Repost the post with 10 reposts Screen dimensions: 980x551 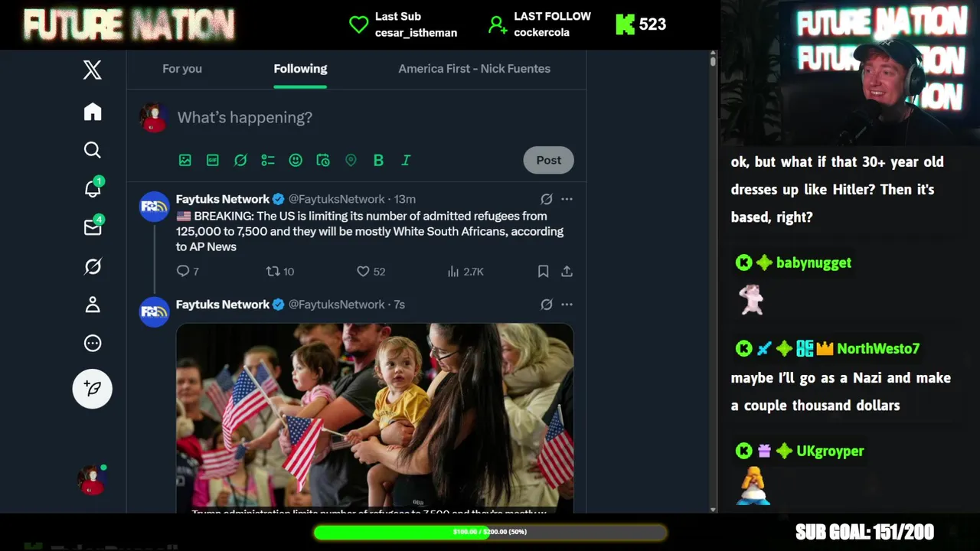(279, 271)
